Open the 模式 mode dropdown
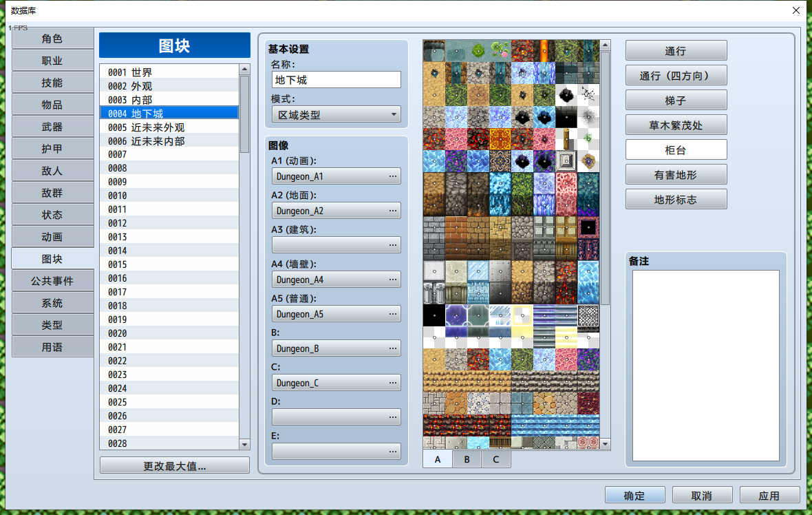 click(x=336, y=114)
